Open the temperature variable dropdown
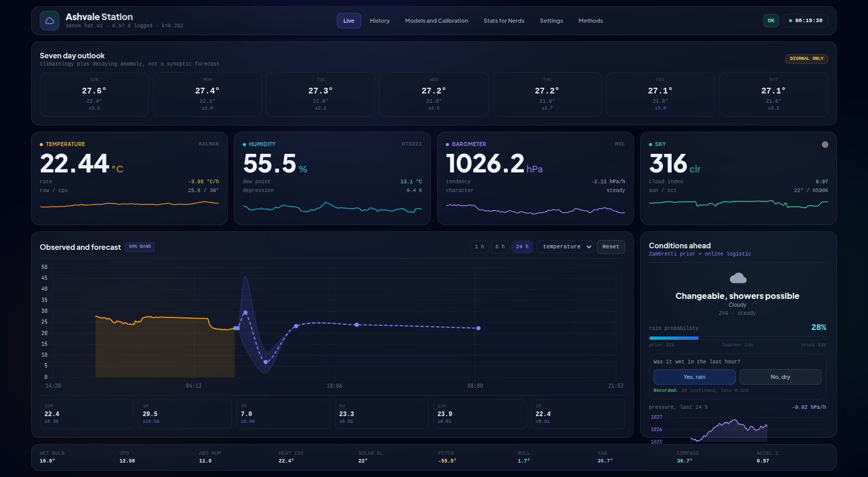This screenshot has height=477, width=868. pos(565,247)
